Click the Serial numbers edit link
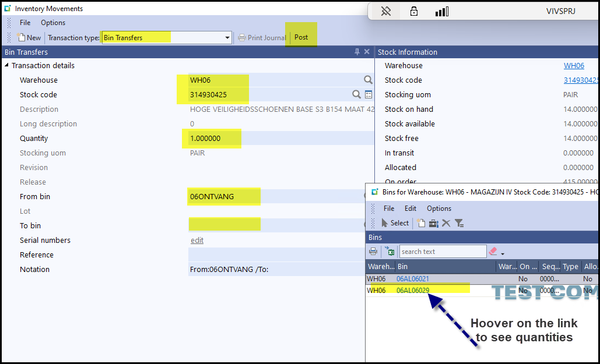Viewport: 600px width, 364px height. pyautogui.click(x=197, y=240)
